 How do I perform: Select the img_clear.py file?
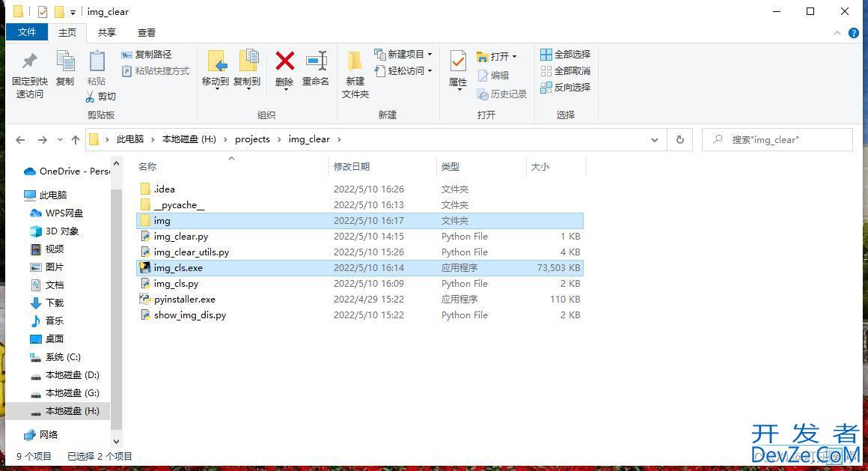tap(359, 236)
